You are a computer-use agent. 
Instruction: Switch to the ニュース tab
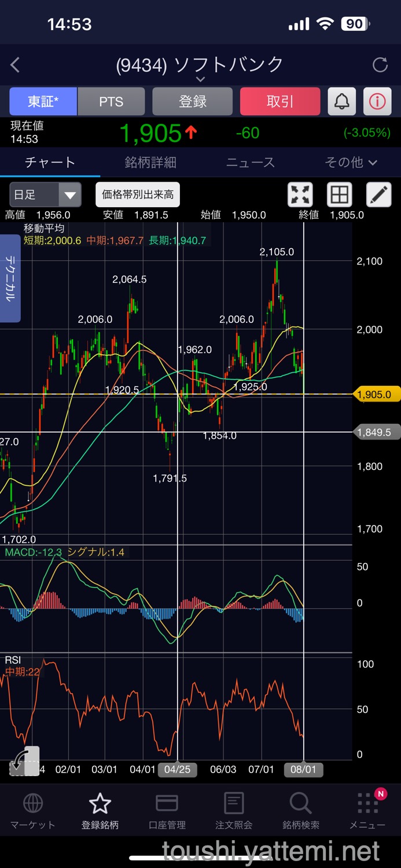click(251, 163)
